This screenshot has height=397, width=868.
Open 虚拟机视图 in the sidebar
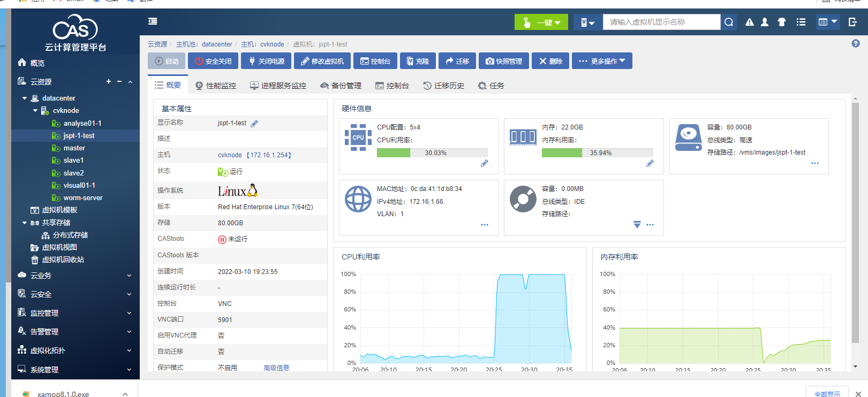coord(59,248)
